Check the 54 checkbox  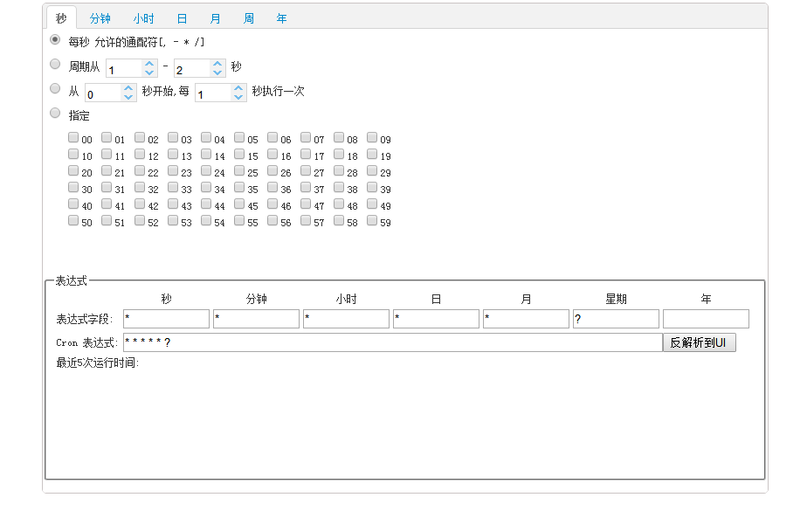point(206,220)
